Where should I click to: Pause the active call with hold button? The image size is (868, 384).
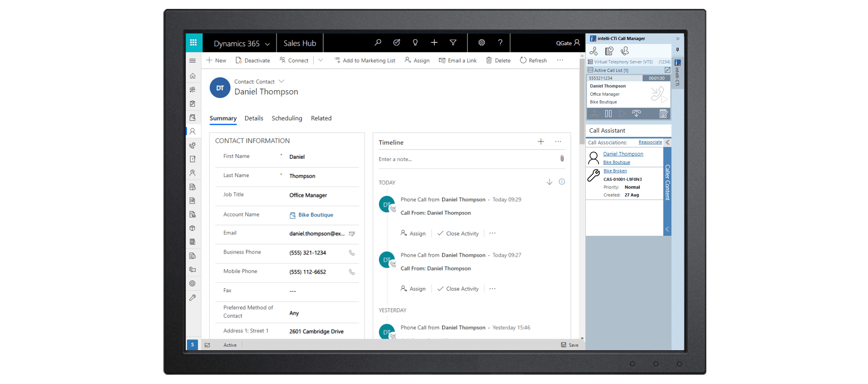tap(608, 113)
